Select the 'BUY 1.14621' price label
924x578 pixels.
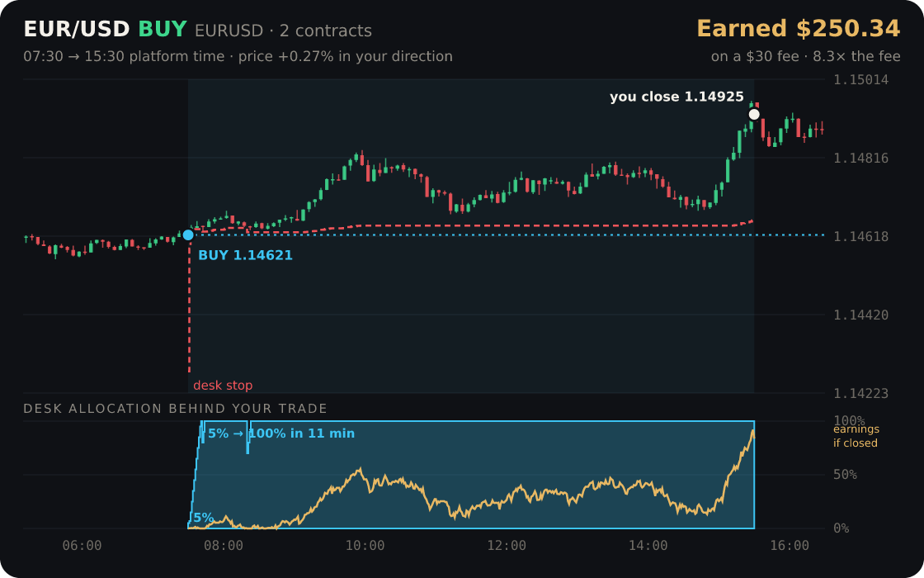coord(245,255)
